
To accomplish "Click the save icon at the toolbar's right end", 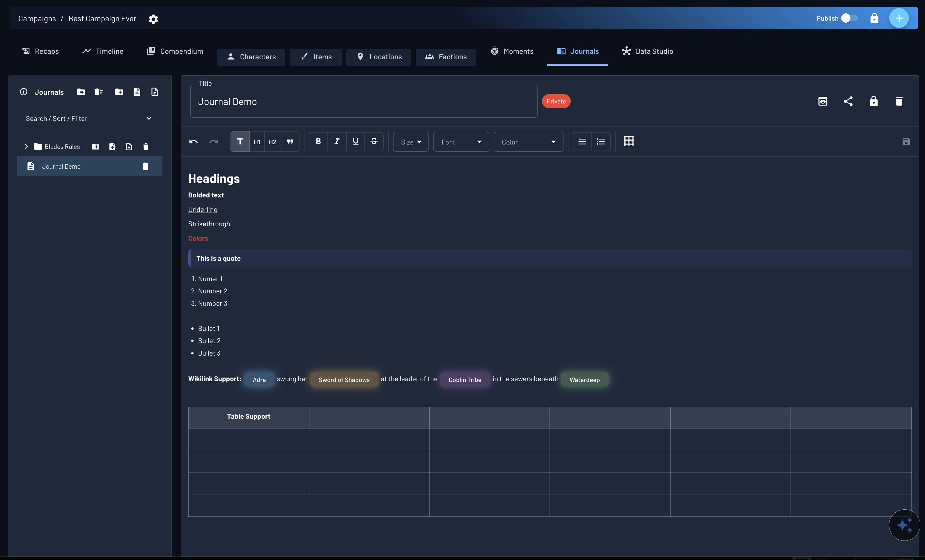I will (x=907, y=141).
